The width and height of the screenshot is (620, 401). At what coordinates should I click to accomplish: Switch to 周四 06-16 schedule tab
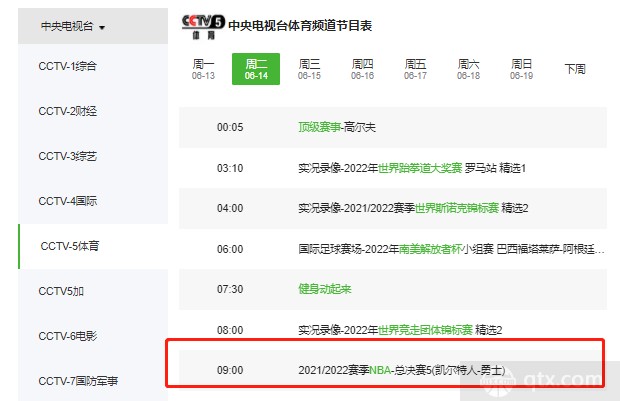pos(362,69)
